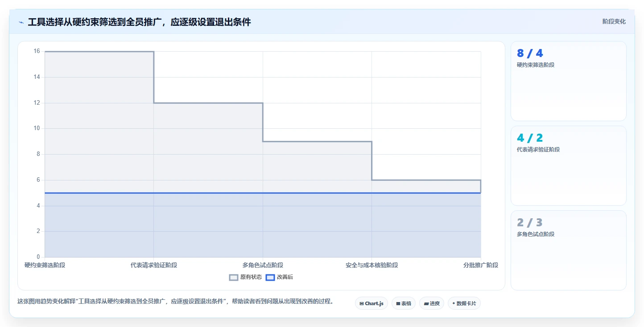Click the blue 改善后 legend swatch
The image size is (644, 327).
click(x=270, y=277)
